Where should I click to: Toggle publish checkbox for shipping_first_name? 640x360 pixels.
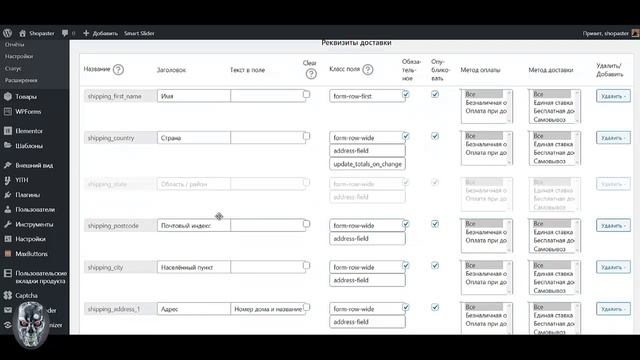click(435, 94)
